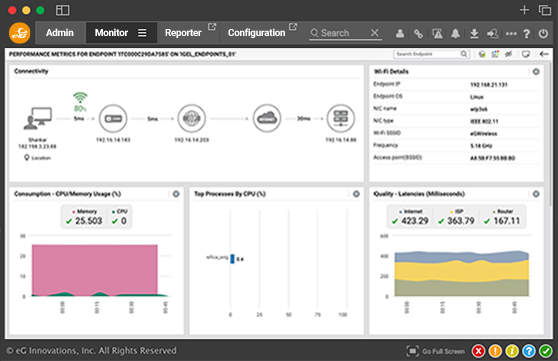Click the access point node 192.16.14.183
The height and width of the screenshot is (361, 558).
[x=113, y=119]
